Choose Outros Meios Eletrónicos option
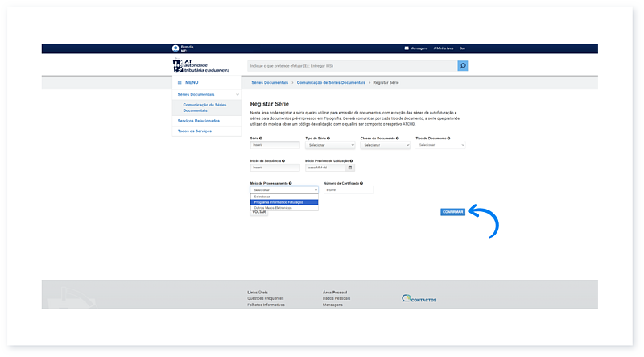 274,207
